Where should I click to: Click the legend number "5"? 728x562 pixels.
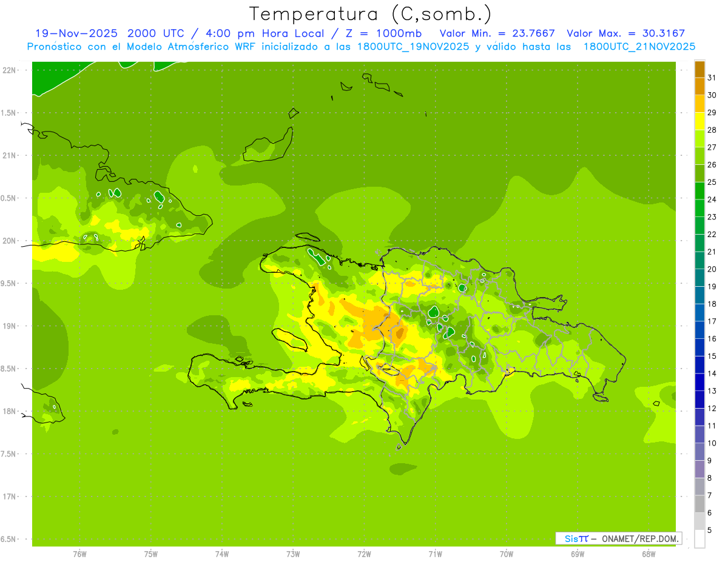pyautogui.click(x=710, y=530)
